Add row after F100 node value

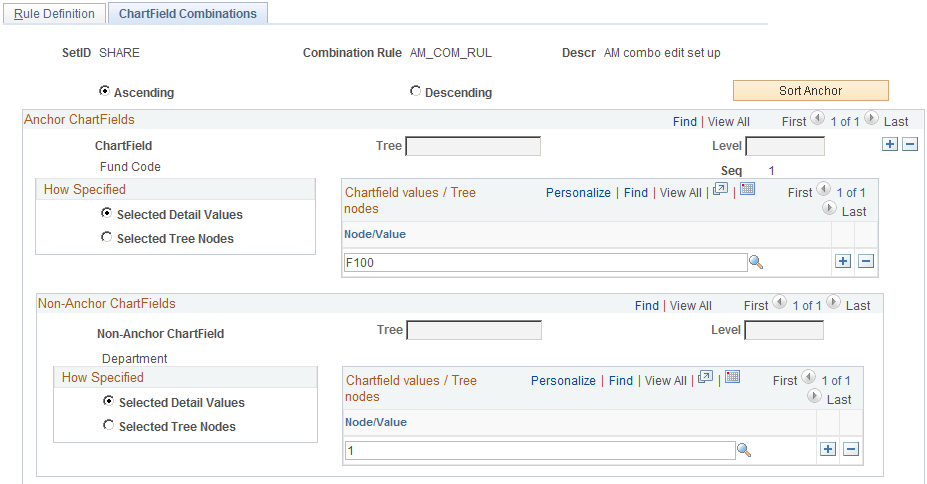pyautogui.click(x=843, y=261)
